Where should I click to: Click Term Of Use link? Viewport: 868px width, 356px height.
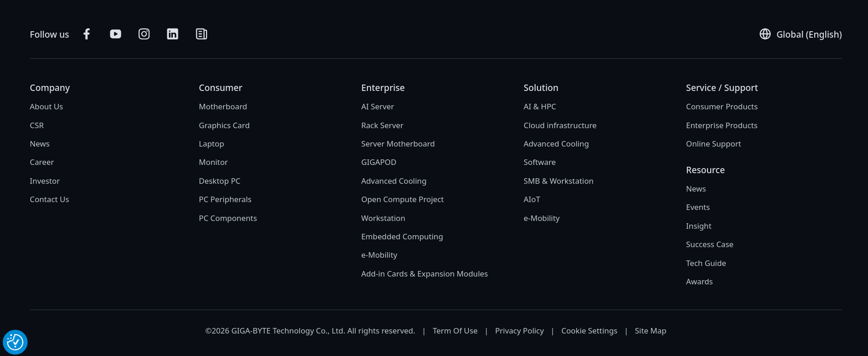pyautogui.click(x=455, y=331)
